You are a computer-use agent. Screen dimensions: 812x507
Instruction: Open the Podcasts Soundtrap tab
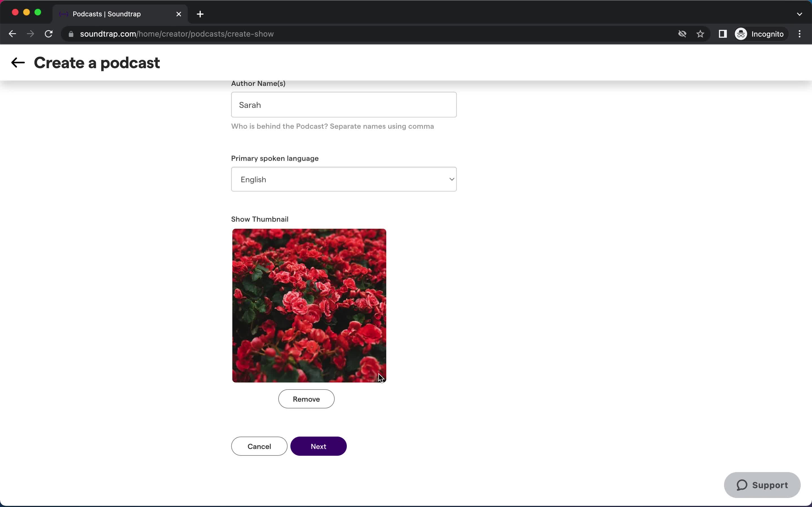120,14
